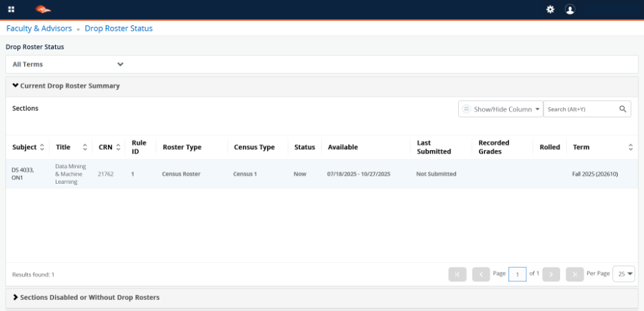Open the user profile icon
Image resolution: width=644 pixels, height=311 pixels.
pyautogui.click(x=570, y=10)
